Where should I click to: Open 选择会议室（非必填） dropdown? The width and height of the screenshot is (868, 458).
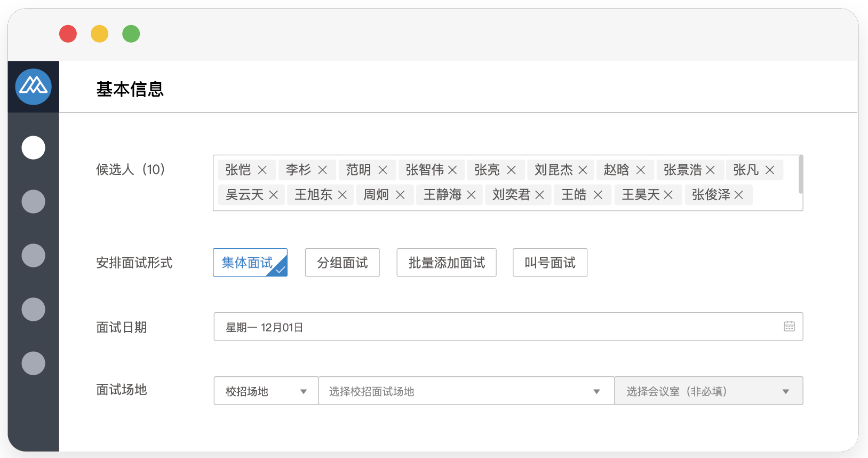pyautogui.click(x=708, y=391)
